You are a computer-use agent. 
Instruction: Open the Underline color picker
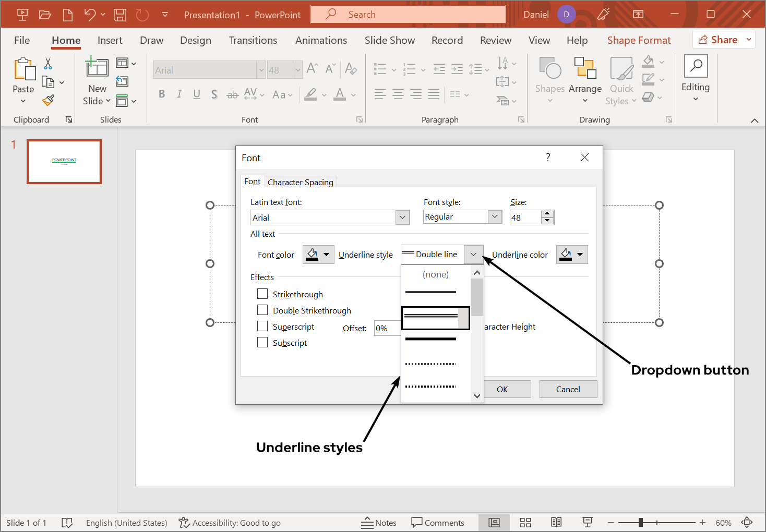click(x=572, y=255)
